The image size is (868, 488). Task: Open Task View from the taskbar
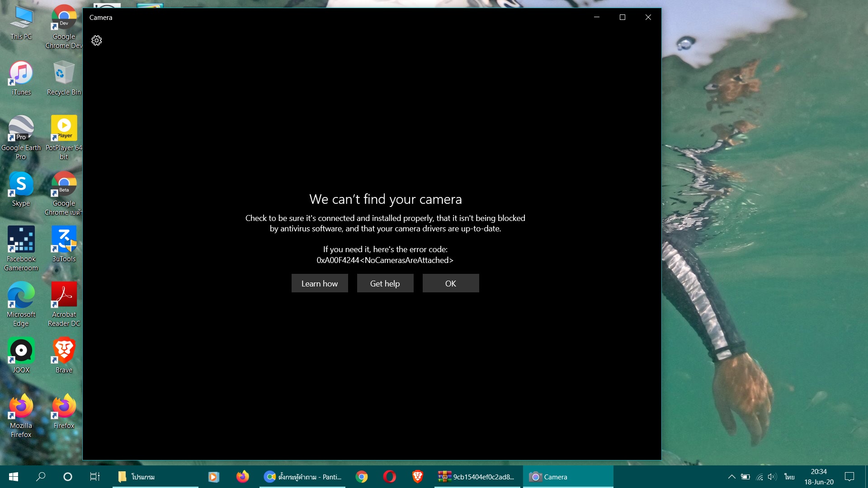[94, 477]
